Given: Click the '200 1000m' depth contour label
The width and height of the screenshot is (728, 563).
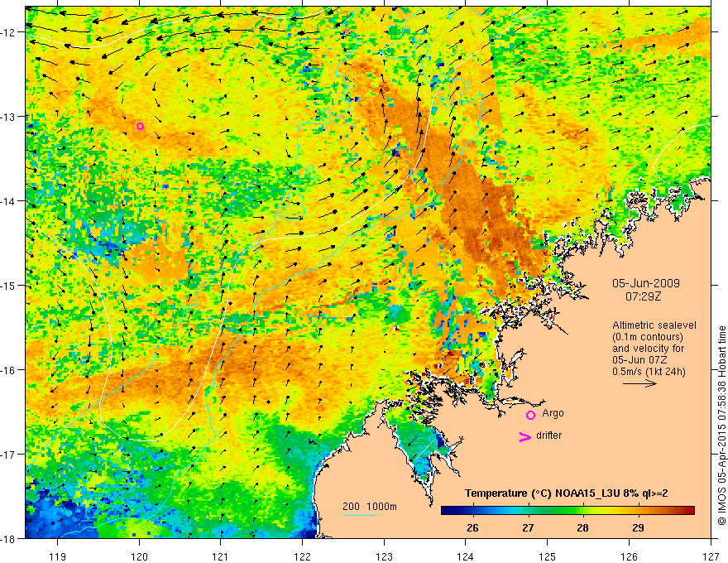Looking at the screenshot, I should click(x=370, y=507).
